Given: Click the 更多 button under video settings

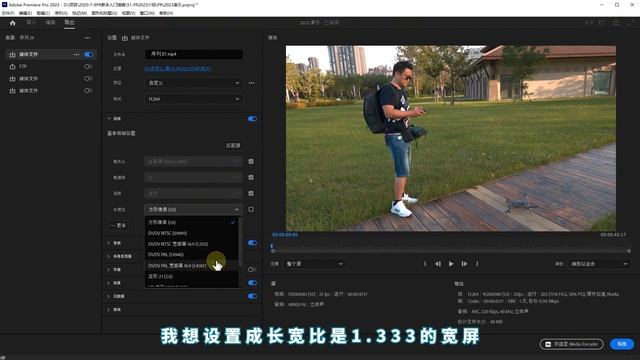Looking at the screenshot, I should coord(118,225).
